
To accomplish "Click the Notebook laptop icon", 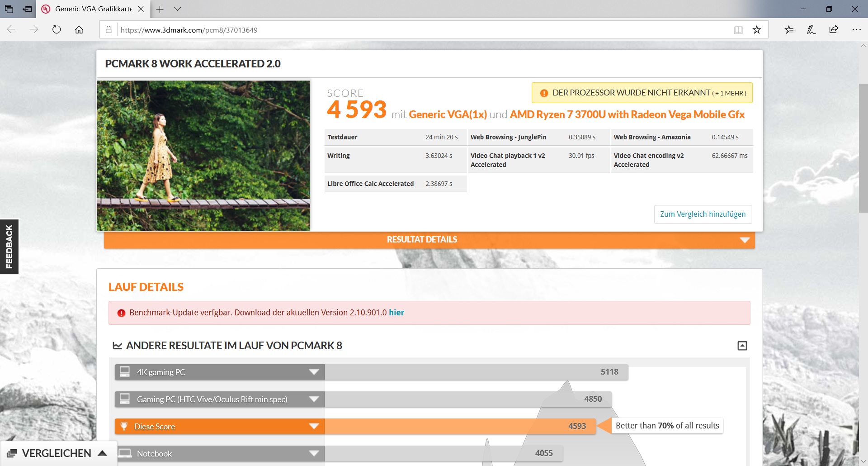I will click(x=124, y=453).
